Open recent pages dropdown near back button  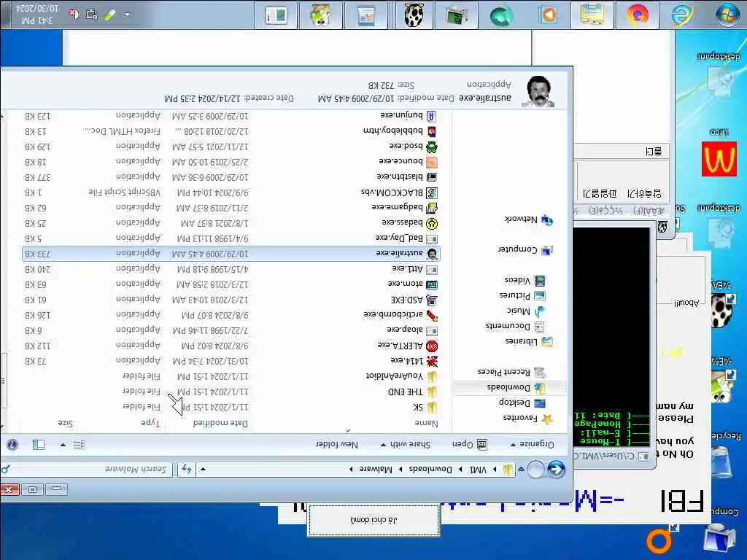(x=521, y=470)
